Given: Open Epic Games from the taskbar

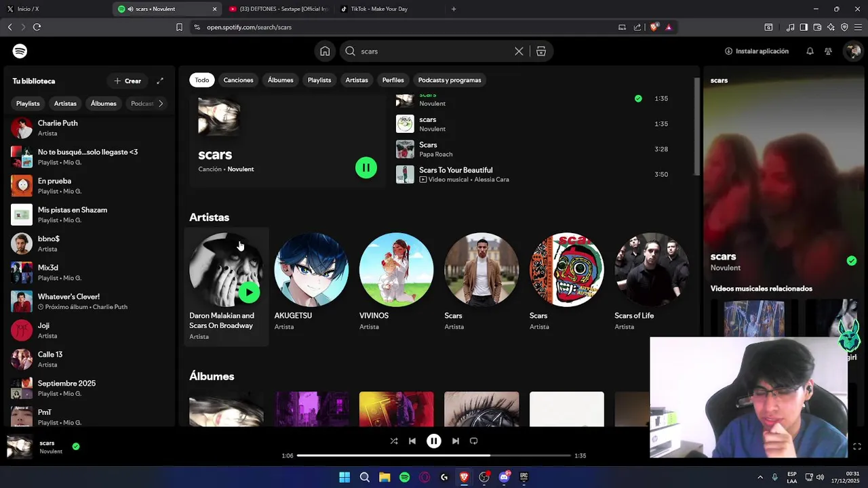Looking at the screenshot, I should 524,477.
